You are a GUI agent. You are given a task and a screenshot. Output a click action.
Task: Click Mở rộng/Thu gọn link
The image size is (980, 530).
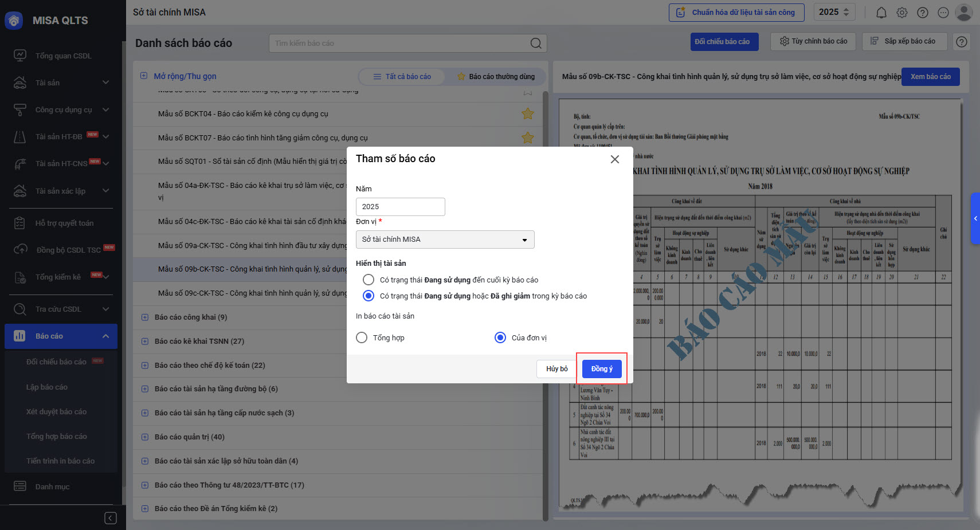tap(185, 76)
